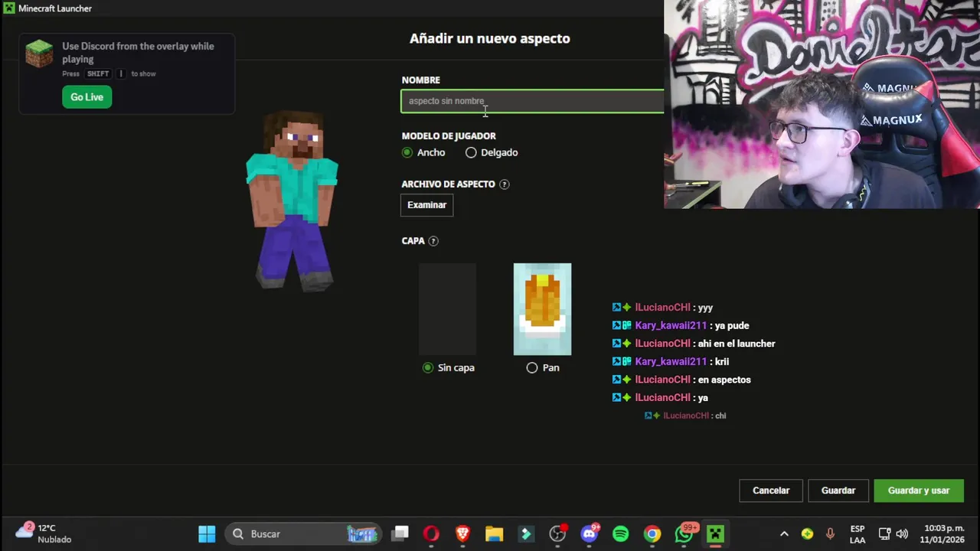Show hidden system tray icons
This screenshot has height=551, width=980.
[784, 534]
